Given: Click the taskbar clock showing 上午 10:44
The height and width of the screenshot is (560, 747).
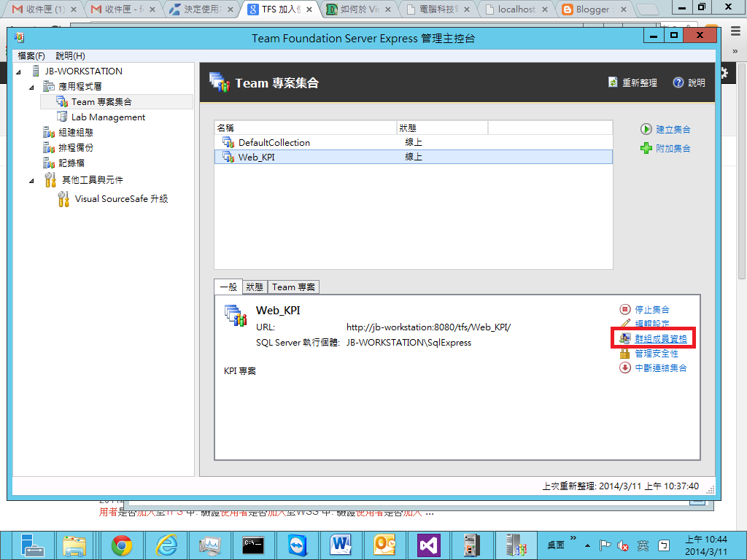Looking at the screenshot, I should (706, 545).
